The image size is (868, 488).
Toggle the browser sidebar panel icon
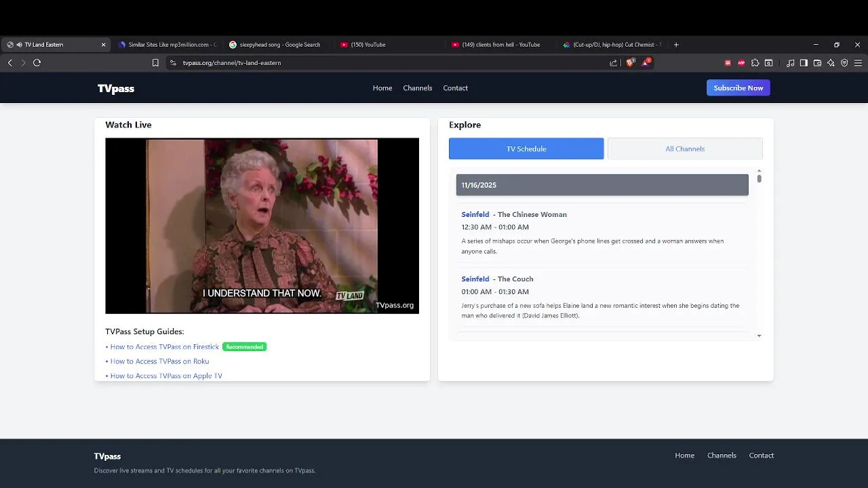tap(804, 62)
